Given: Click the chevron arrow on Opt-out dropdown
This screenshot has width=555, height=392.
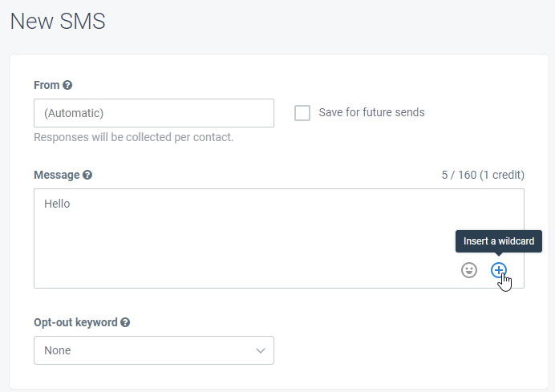Looking at the screenshot, I should (261, 350).
